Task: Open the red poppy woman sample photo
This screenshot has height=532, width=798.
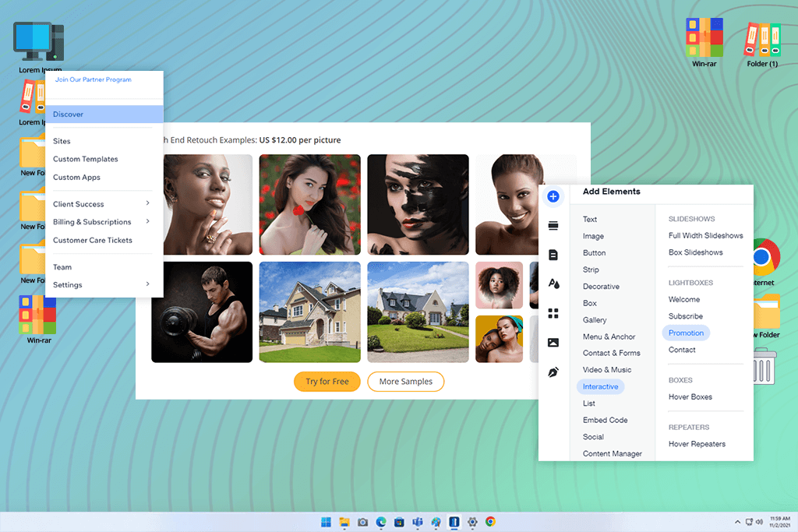Action: 310,204
